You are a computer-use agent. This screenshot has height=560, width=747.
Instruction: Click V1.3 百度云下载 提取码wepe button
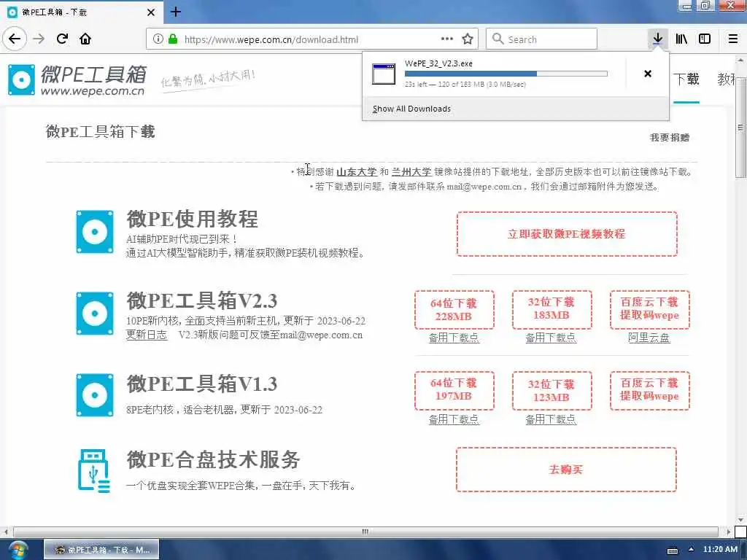(650, 391)
